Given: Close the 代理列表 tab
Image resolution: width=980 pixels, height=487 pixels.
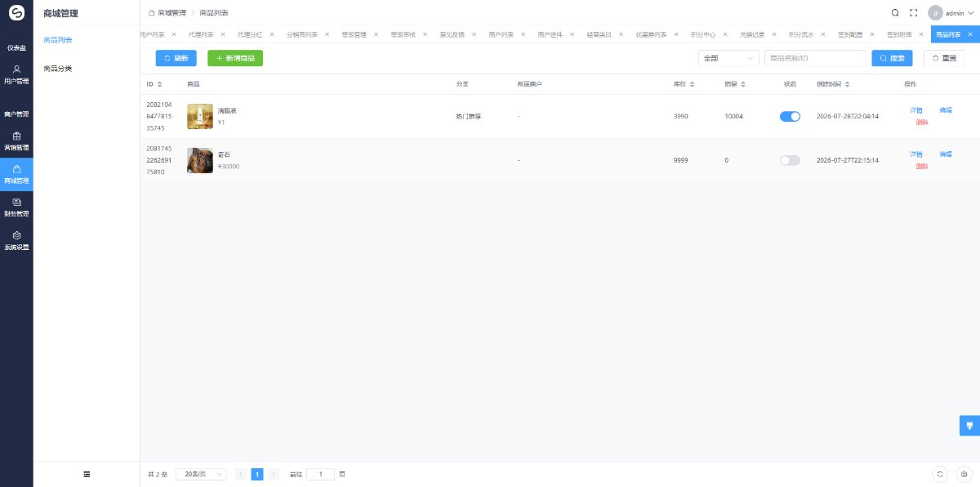Looking at the screenshot, I should [223, 35].
